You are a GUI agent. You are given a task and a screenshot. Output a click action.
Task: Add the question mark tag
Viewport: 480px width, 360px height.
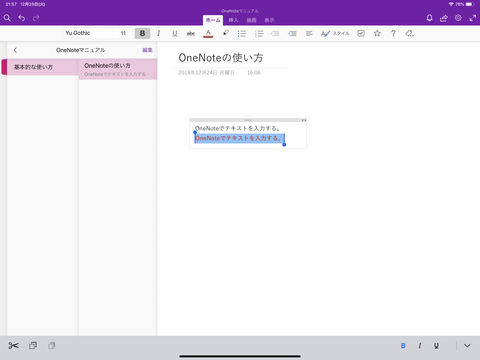[x=393, y=33]
